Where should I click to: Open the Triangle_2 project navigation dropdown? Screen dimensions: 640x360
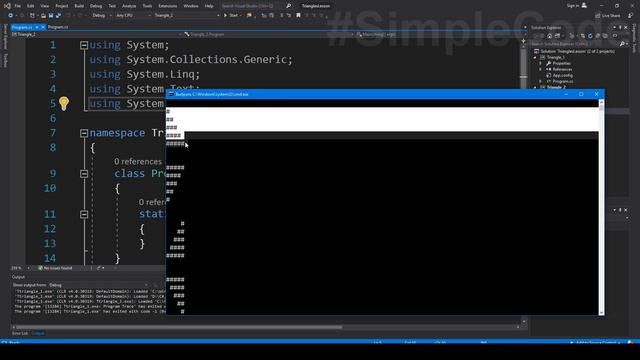(96, 35)
